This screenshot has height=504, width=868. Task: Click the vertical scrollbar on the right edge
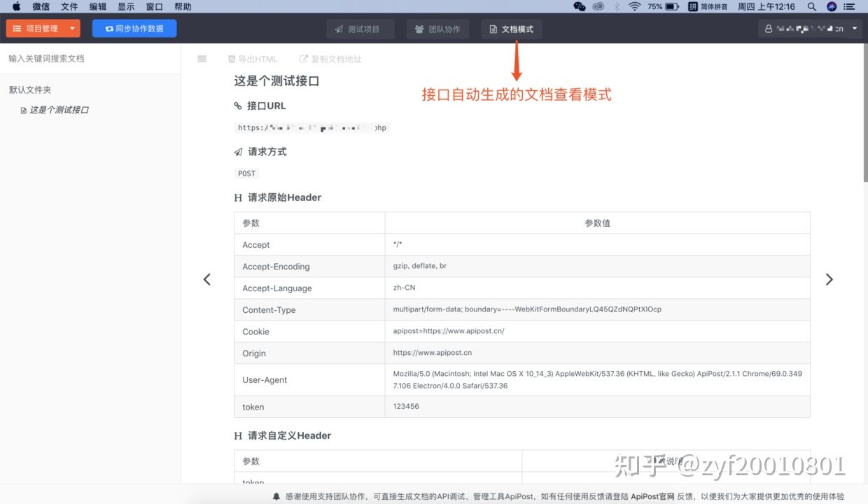coord(865,112)
